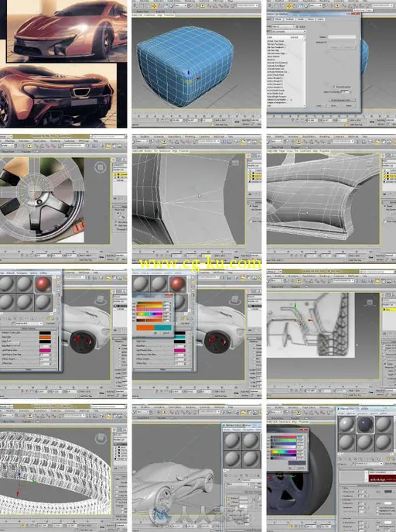Screen dimensions: 396x532
Task: Expand Flakes rollout below orange-teal color picker
Action: coord(162,369)
